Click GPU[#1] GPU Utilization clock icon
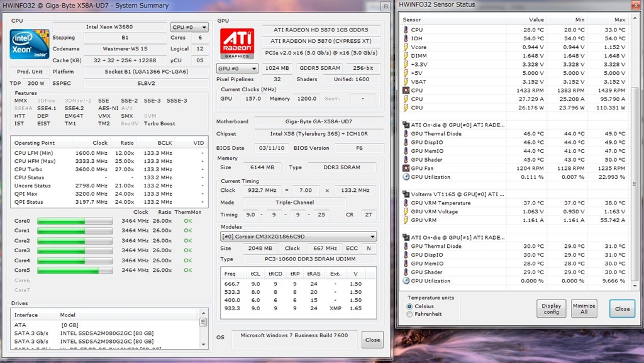 tap(406, 281)
